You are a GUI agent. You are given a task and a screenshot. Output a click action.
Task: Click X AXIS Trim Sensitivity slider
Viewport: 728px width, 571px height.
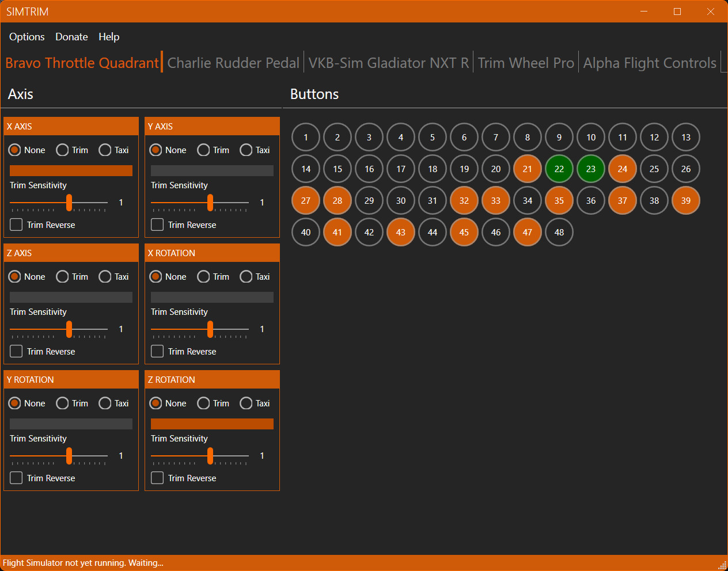[x=59, y=203]
